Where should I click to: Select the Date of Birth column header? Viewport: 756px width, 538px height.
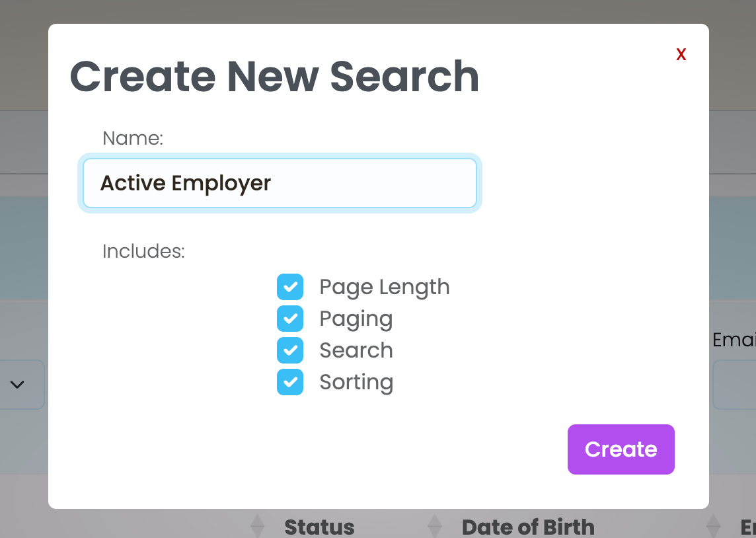point(528,527)
